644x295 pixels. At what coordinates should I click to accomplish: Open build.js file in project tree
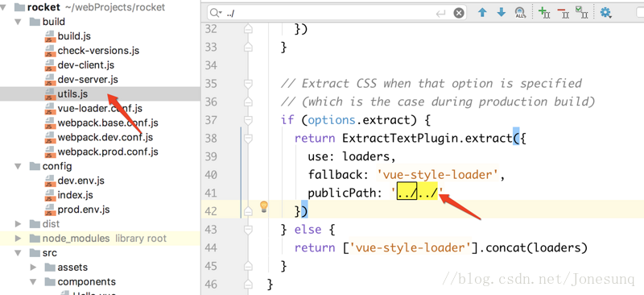pos(74,36)
